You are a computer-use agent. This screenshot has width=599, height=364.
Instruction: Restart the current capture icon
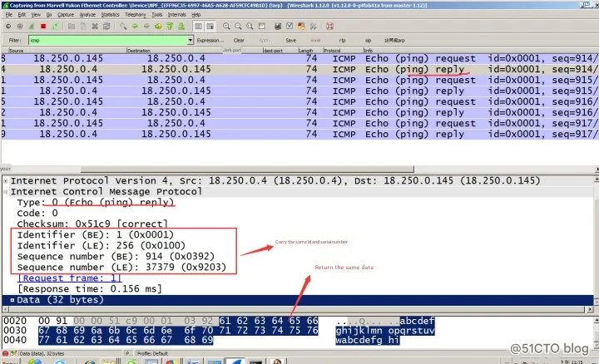pos(55,27)
